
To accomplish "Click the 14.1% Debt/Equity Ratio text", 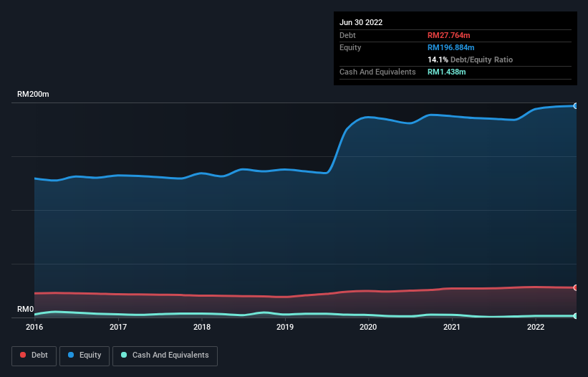I will tap(470, 59).
